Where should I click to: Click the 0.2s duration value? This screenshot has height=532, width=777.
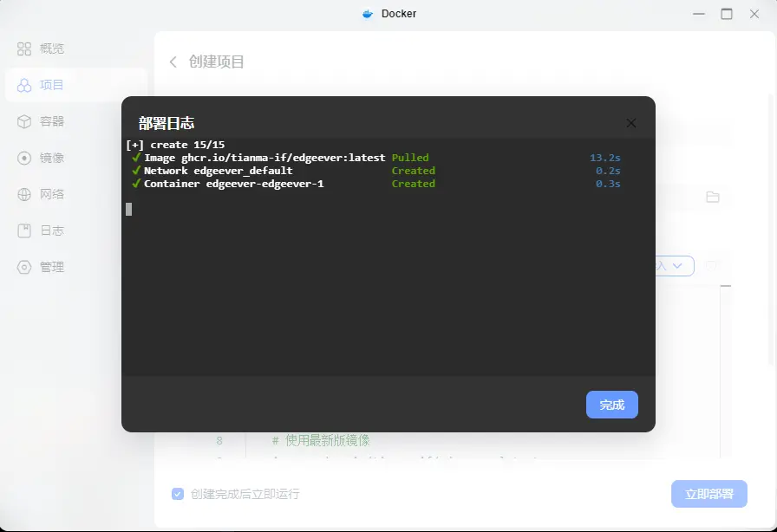608,171
